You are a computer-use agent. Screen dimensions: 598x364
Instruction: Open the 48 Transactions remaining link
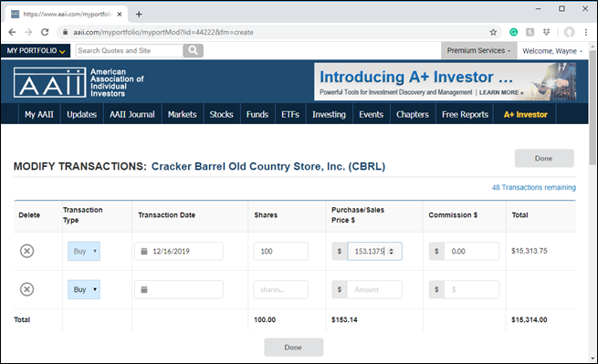coord(533,188)
